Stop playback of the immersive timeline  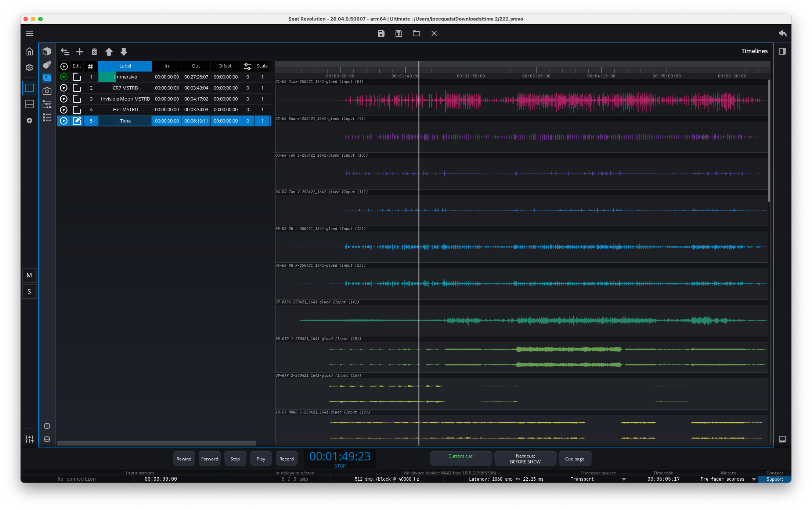pyautogui.click(x=64, y=77)
